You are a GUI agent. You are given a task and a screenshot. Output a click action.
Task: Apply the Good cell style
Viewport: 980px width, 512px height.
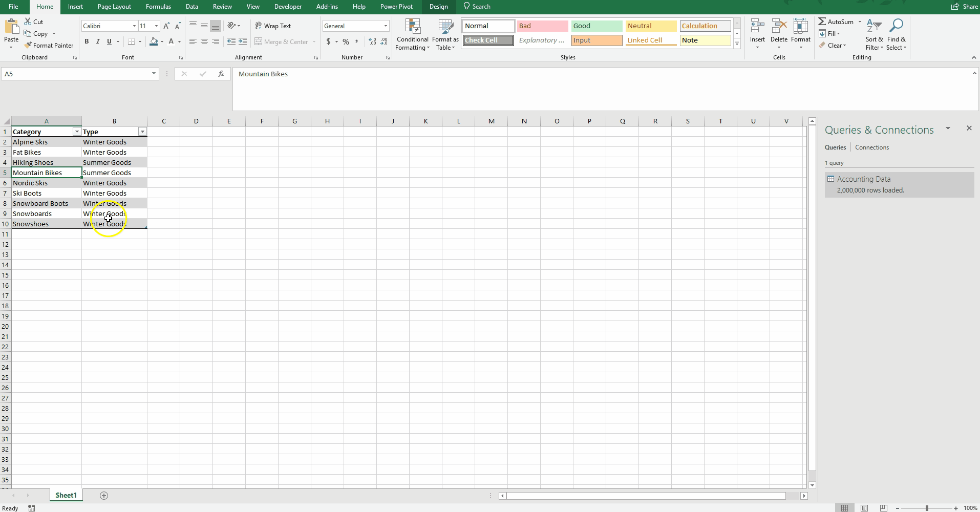point(596,26)
